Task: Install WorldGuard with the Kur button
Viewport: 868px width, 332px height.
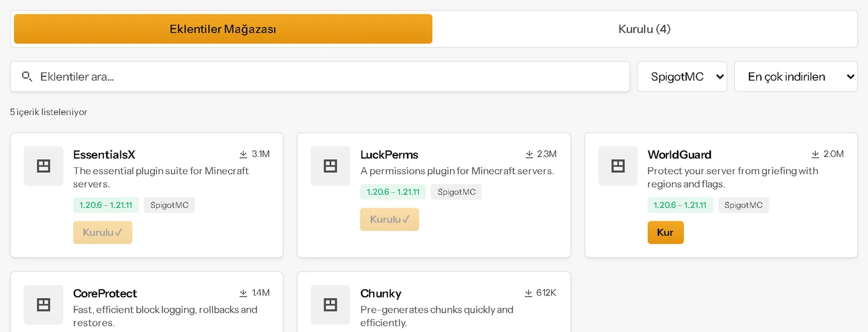Action: coord(665,233)
